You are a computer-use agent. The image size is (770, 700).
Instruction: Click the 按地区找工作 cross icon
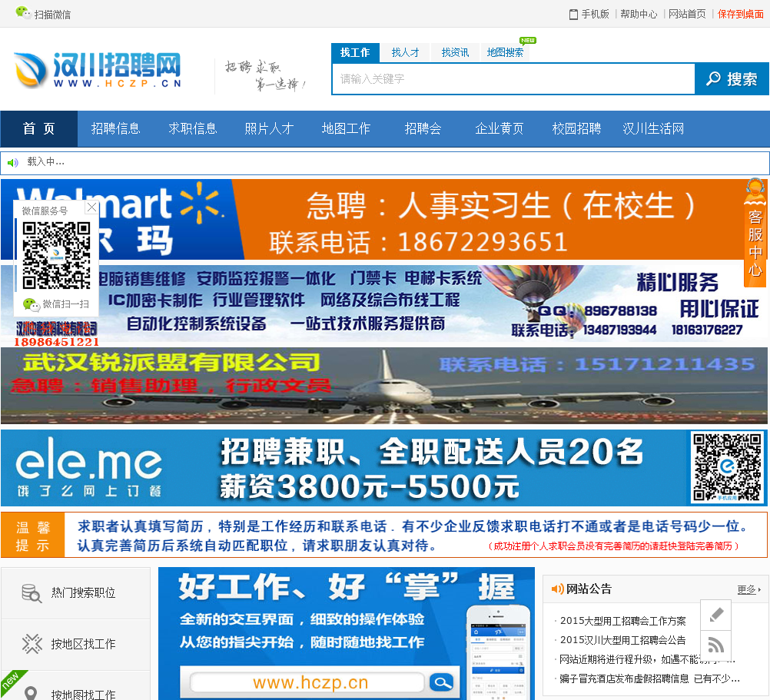coord(32,644)
